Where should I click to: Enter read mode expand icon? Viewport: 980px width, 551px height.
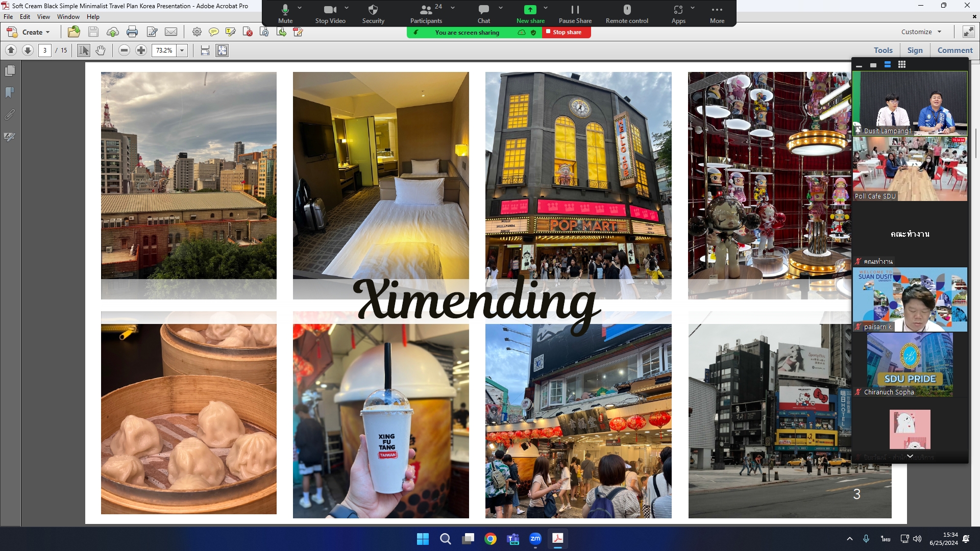(968, 32)
